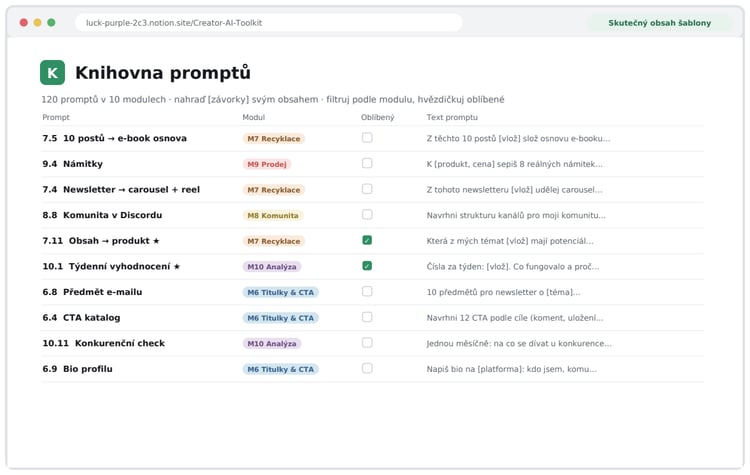The width and height of the screenshot is (750, 475).
Task: Click the green K page icon
Action: tap(52, 73)
